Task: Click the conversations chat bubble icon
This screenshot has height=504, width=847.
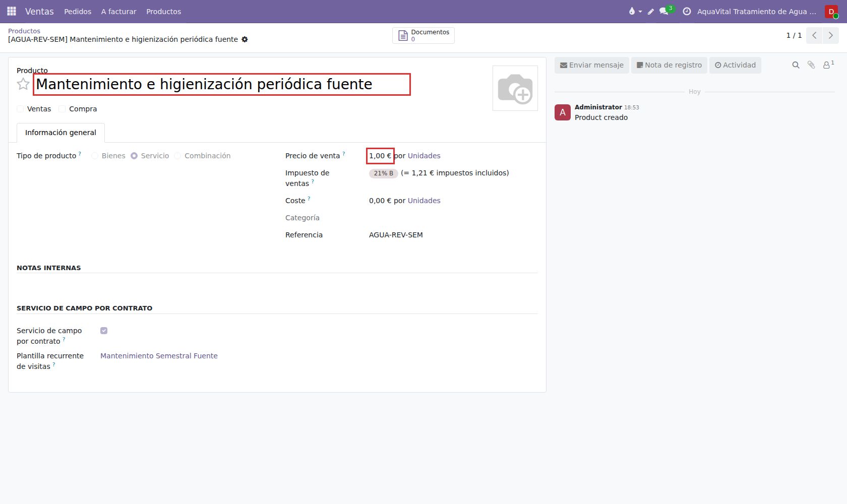Action: click(664, 12)
